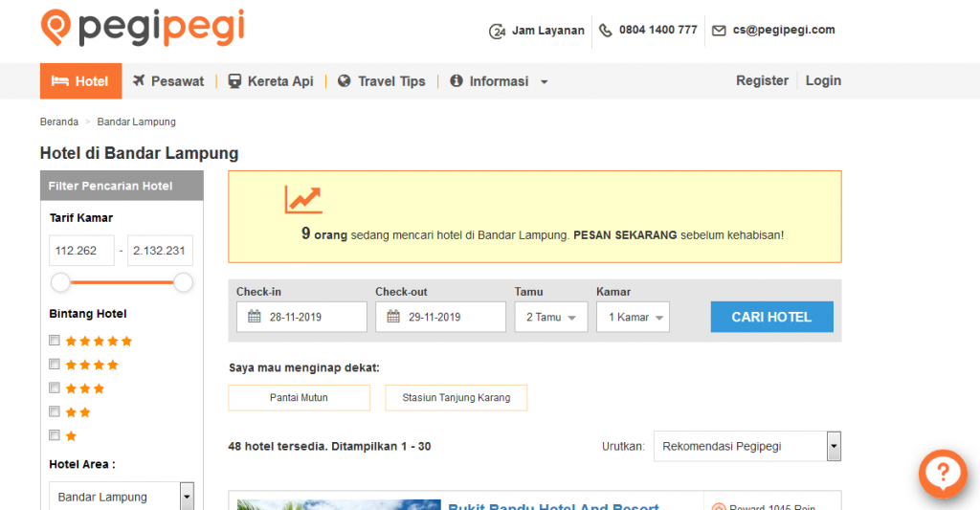Screen dimensions: 980x510
Task: Click the CARI HOTEL button
Action: click(772, 317)
